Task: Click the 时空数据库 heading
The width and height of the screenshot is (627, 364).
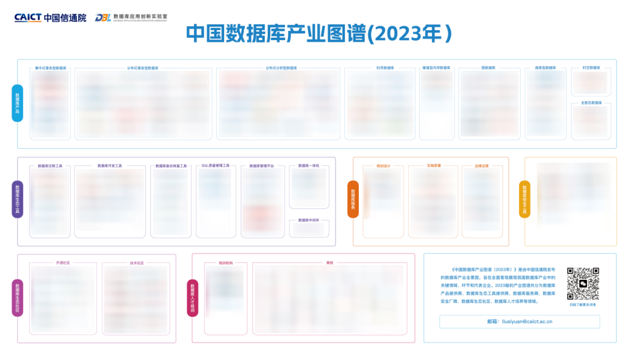Action: [591, 68]
